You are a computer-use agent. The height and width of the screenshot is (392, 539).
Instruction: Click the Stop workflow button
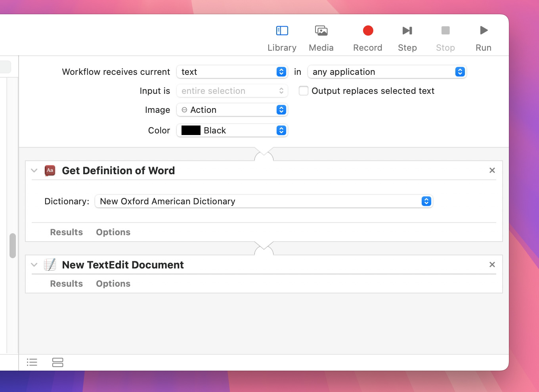pos(445,38)
